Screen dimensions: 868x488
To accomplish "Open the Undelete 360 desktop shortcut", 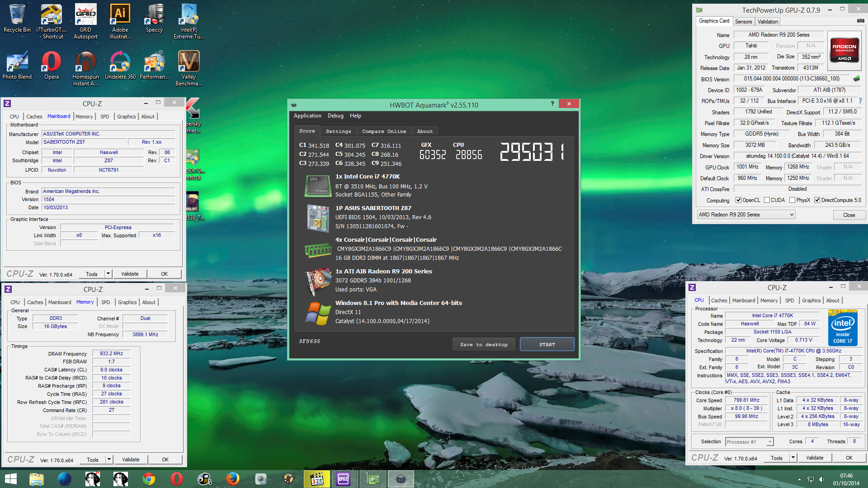I will coord(120,66).
